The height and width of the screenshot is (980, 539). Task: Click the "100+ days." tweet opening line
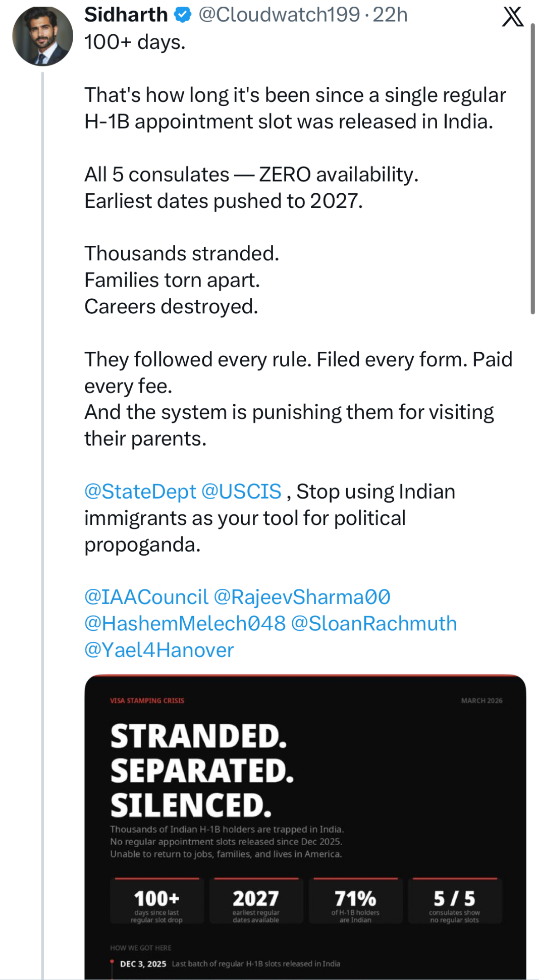135,42
